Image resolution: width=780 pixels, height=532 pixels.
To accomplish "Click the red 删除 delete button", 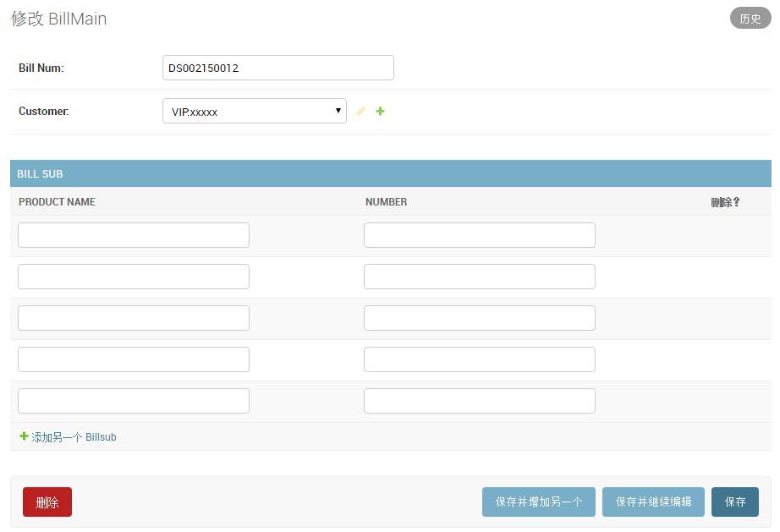I will click(x=47, y=502).
